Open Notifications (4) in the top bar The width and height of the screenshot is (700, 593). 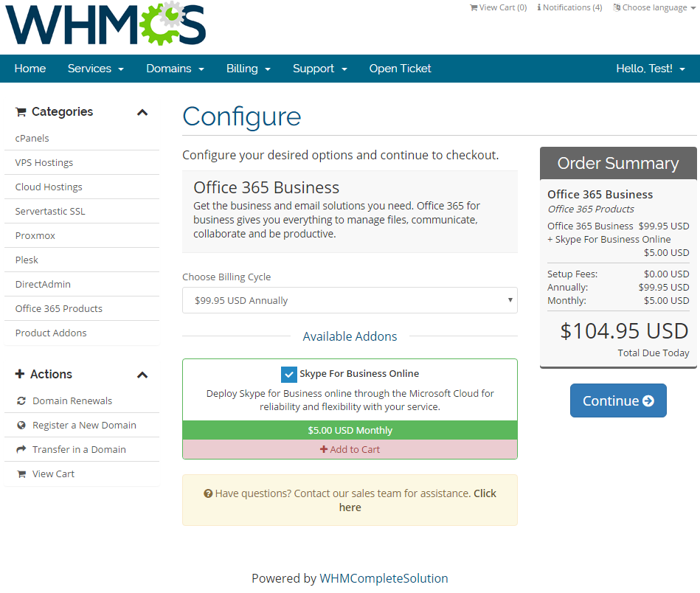click(x=569, y=7)
